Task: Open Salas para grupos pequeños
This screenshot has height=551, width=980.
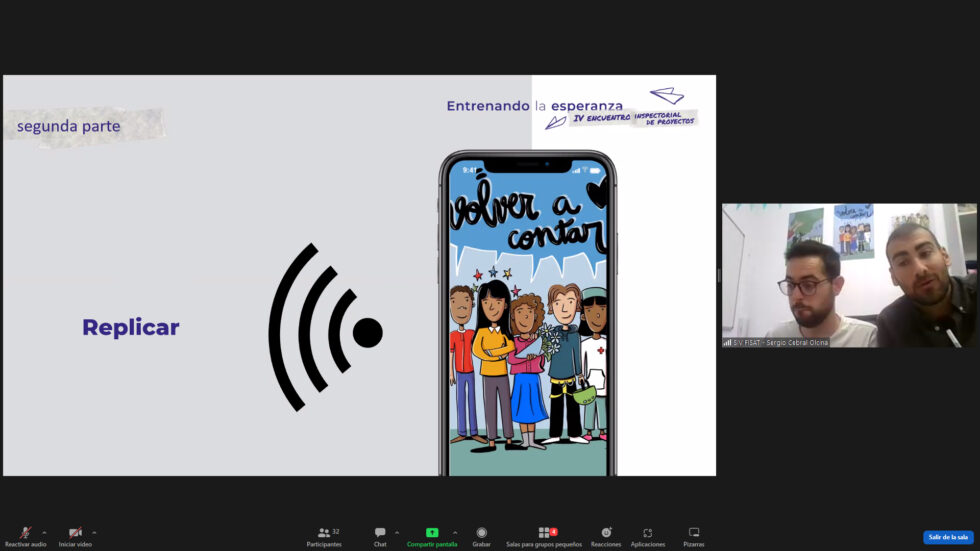Action: [546, 536]
